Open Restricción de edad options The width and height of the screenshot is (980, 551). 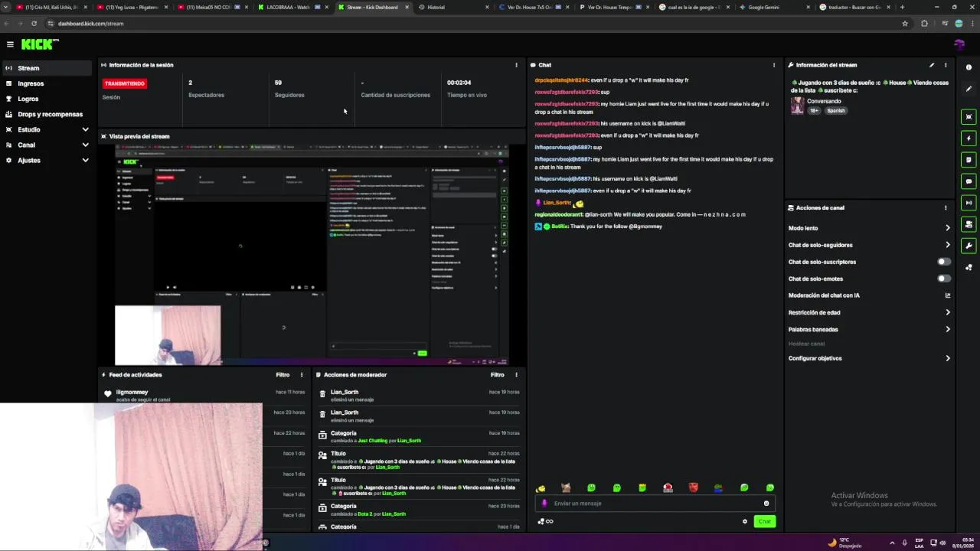pos(870,312)
